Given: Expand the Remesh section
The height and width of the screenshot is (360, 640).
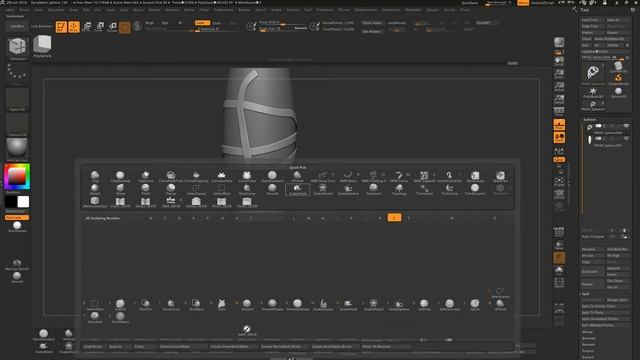Looking at the screenshot, I should click(x=589, y=344).
